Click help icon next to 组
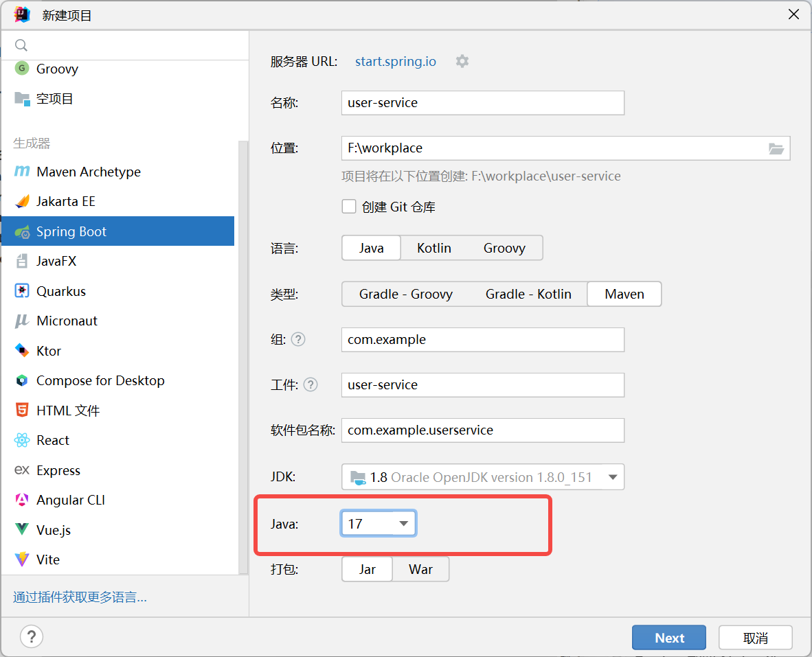812x657 pixels. point(298,339)
